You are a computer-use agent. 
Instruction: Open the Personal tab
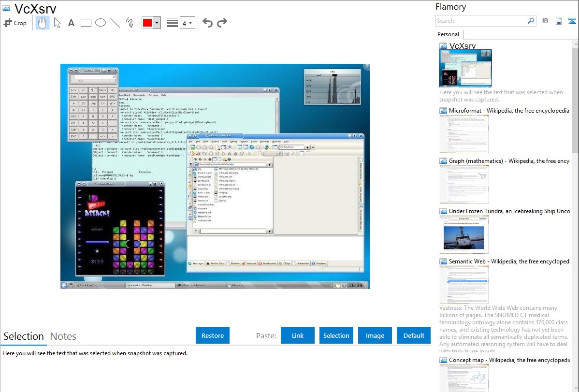pos(449,34)
